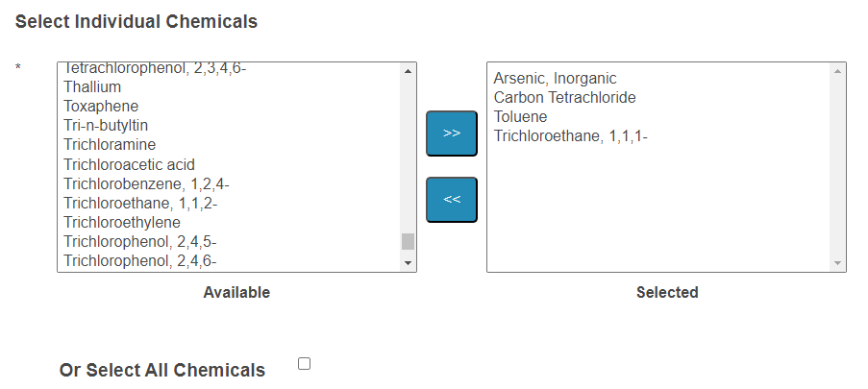Viewport: 868px width, 389px height.
Task: Select Trichloramine from the list
Action: pos(110,145)
